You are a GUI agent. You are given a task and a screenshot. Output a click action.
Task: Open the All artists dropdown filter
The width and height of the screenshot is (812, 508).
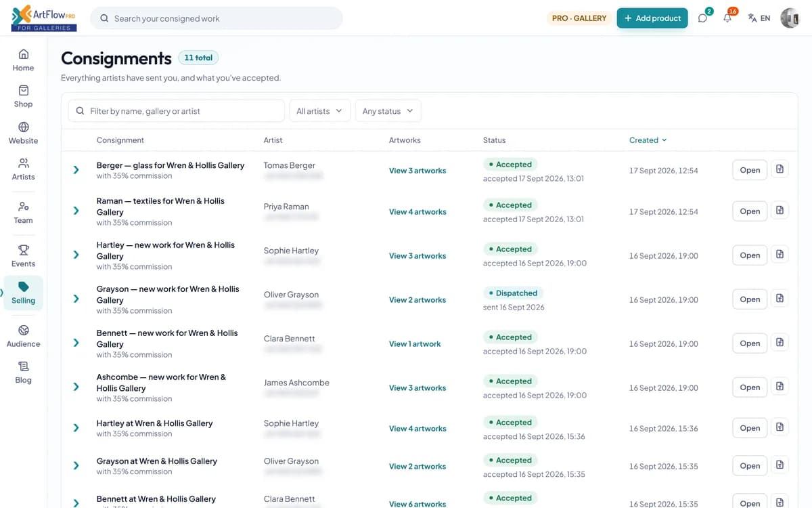point(319,111)
